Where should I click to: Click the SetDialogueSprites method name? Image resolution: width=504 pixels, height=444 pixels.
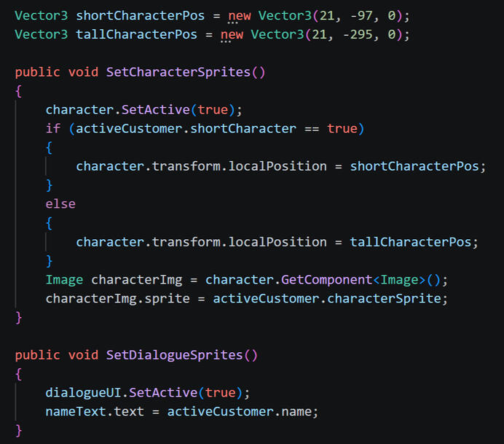pyautogui.click(x=174, y=355)
